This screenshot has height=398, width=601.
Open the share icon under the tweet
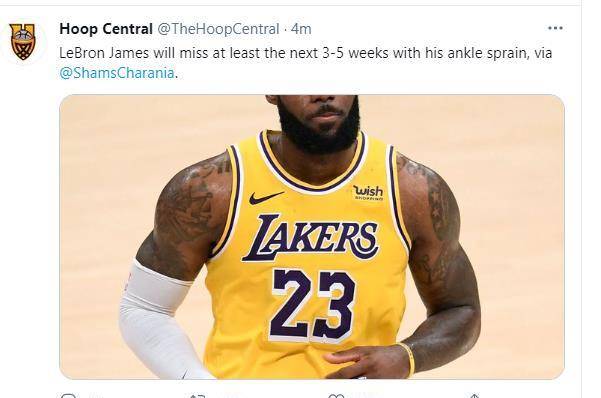(x=475, y=395)
